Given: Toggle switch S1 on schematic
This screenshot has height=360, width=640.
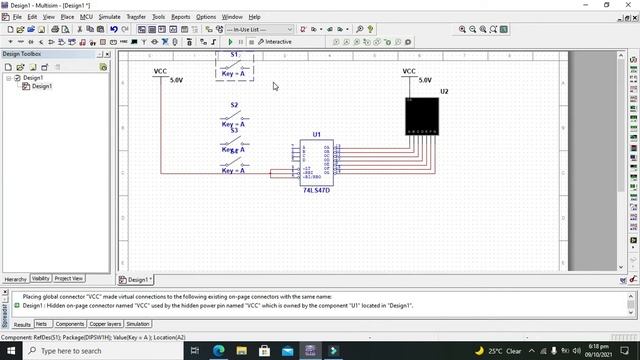Looking at the screenshot, I should [x=234, y=67].
